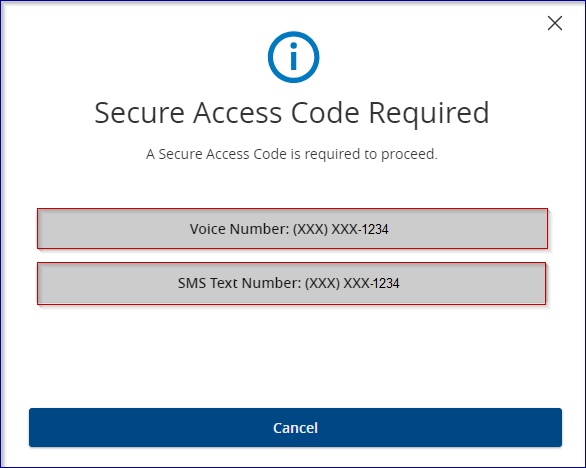Send code via text message to XXX-1234
The image size is (586, 468).
pyautogui.click(x=292, y=283)
